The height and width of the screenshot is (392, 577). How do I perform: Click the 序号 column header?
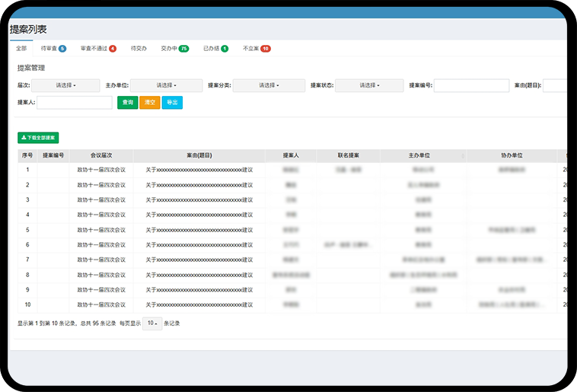[27, 155]
